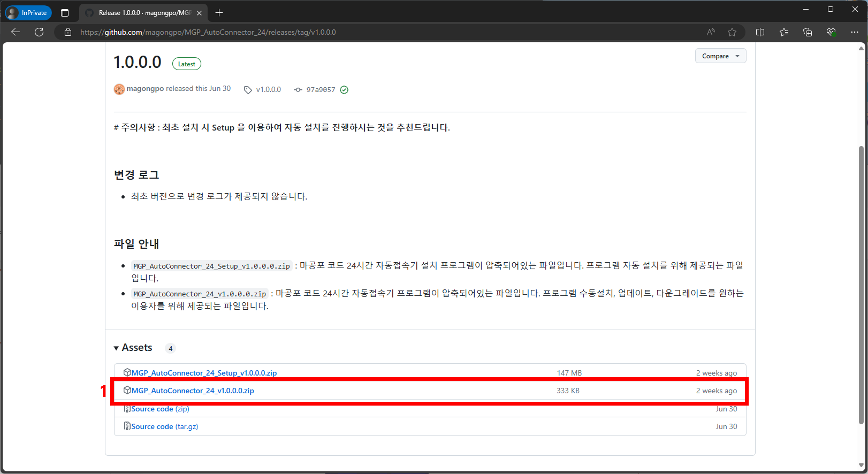The width and height of the screenshot is (868, 474).
Task: Click the Source code (zip) Jun 30 date
Action: click(726, 409)
